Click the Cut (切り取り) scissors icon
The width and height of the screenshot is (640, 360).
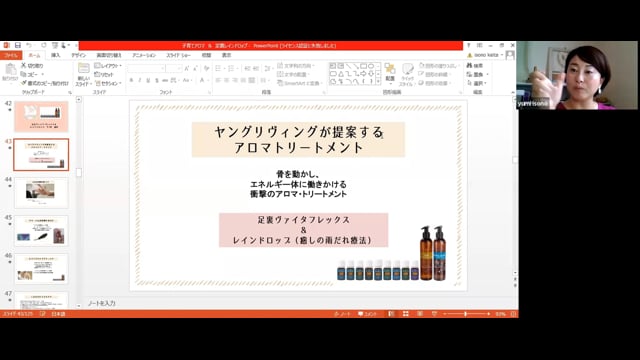(24, 65)
